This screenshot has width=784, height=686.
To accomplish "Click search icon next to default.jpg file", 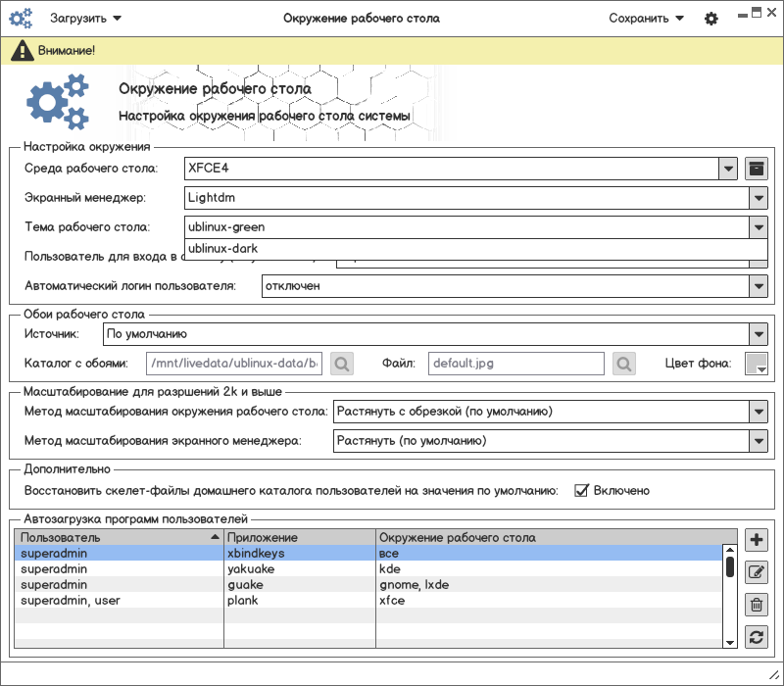I will click(624, 364).
